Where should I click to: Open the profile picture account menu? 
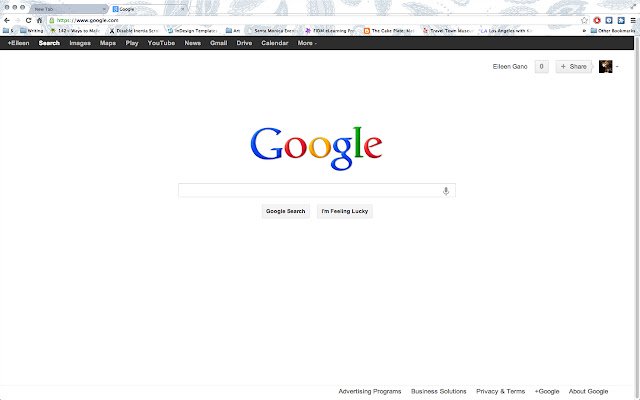[605, 67]
